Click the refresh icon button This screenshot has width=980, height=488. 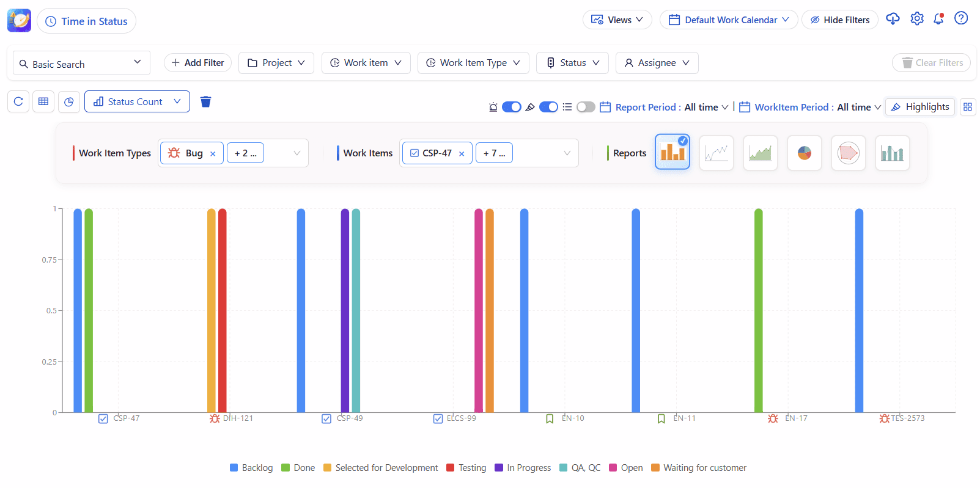tap(18, 101)
